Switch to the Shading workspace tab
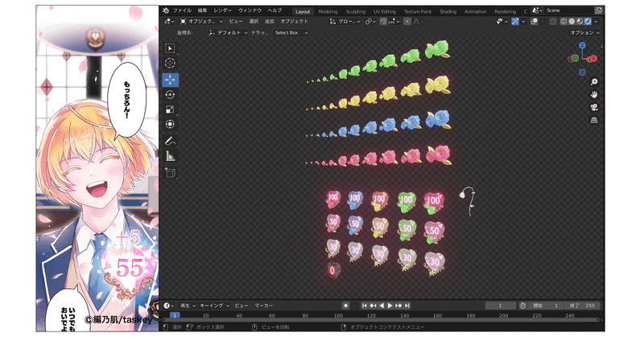Image resolution: width=644 pixels, height=337 pixels. (448, 11)
